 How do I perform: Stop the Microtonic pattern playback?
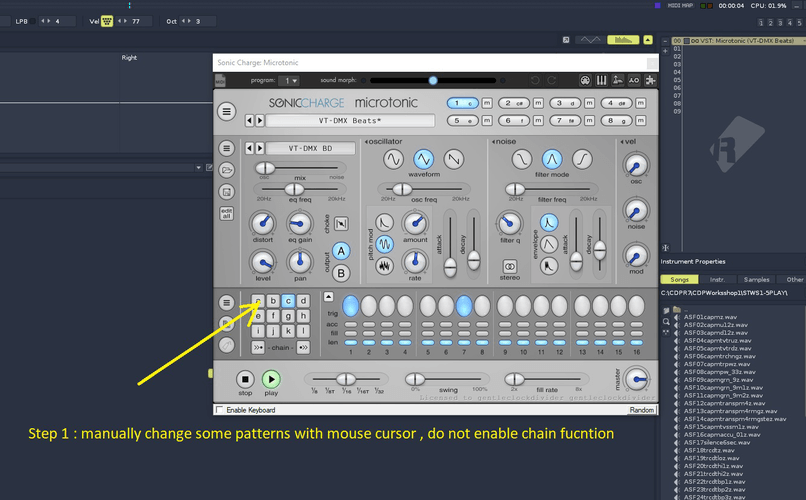pyautogui.click(x=245, y=379)
